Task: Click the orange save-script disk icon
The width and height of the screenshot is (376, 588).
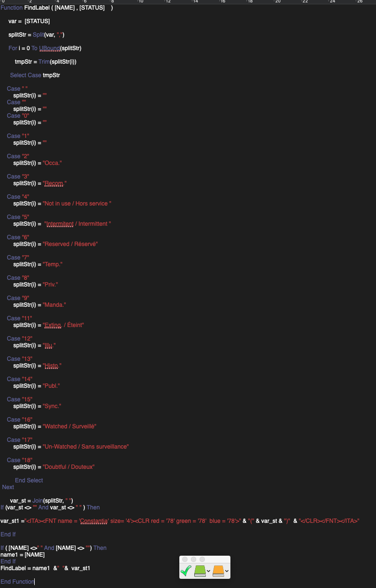Action: tap(218, 571)
